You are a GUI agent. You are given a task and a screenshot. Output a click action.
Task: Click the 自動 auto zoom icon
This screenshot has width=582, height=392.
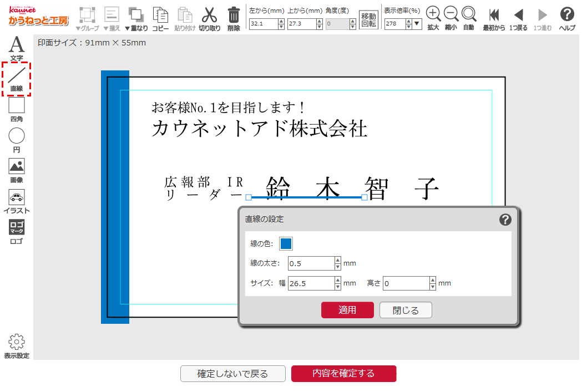[x=469, y=18]
